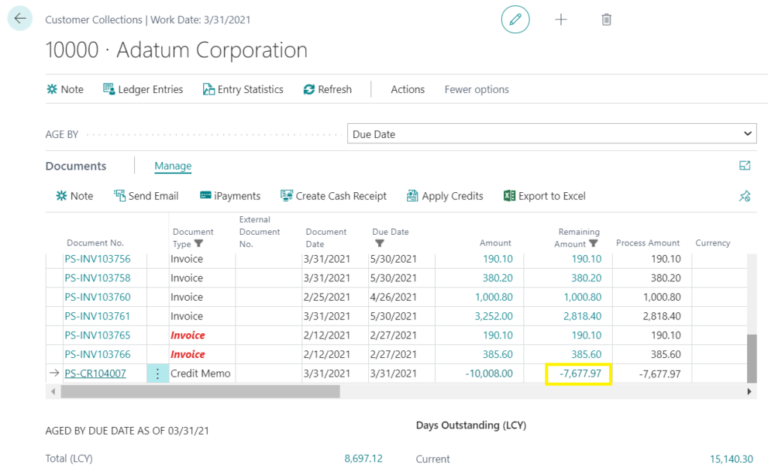Go back with the arrow button
The image size is (768, 475).
click(20, 19)
